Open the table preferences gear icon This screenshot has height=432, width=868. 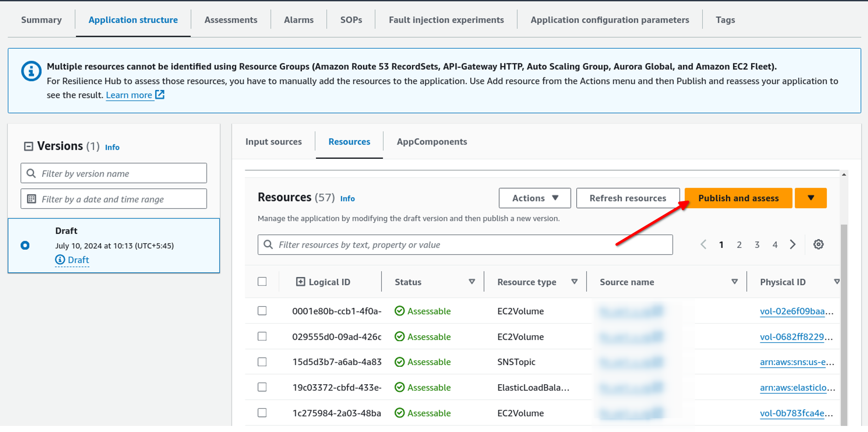(x=818, y=244)
